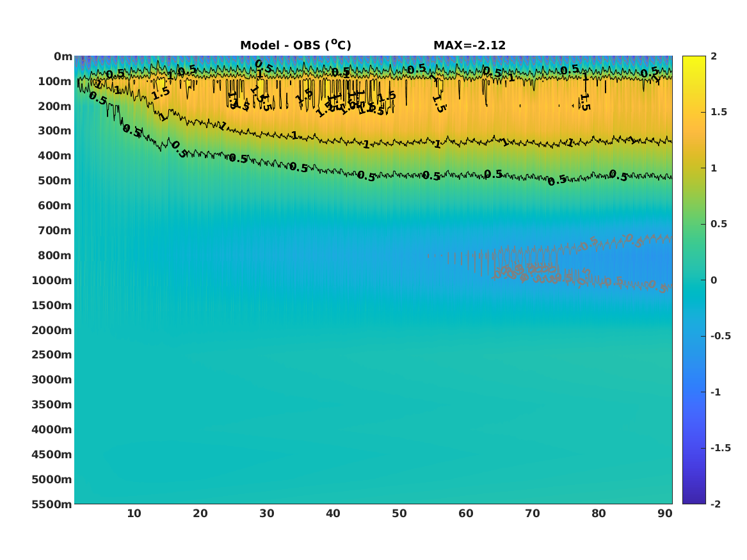Click the x-axis tick label "50"
The image size is (747, 560).
[x=399, y=513]
